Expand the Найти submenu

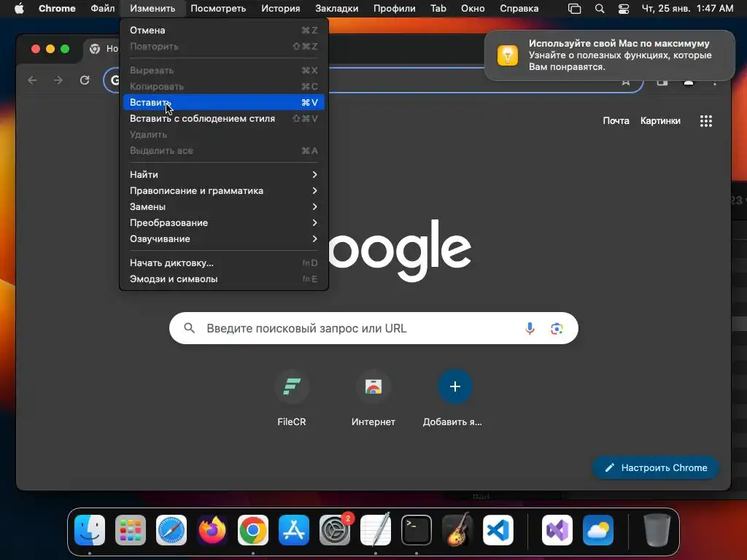223,175
